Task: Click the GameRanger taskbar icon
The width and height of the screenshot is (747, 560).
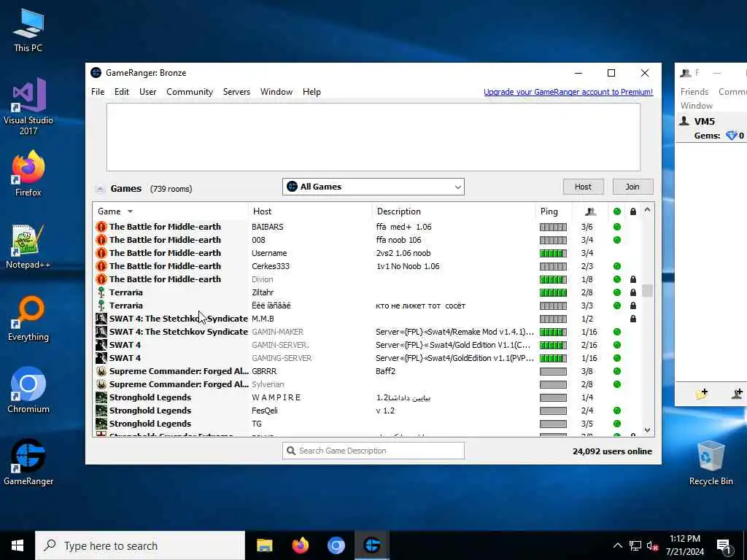Action: (371, 545)
